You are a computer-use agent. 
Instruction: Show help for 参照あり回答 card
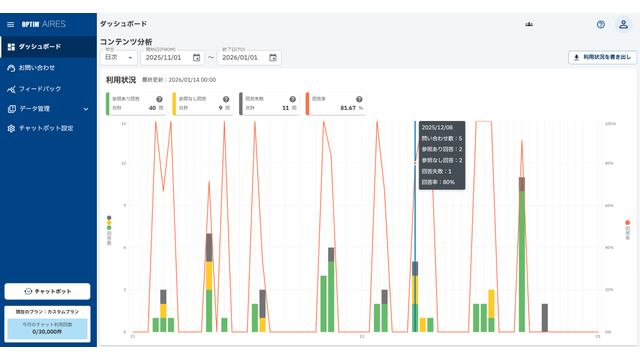click(x=159, y=99)
